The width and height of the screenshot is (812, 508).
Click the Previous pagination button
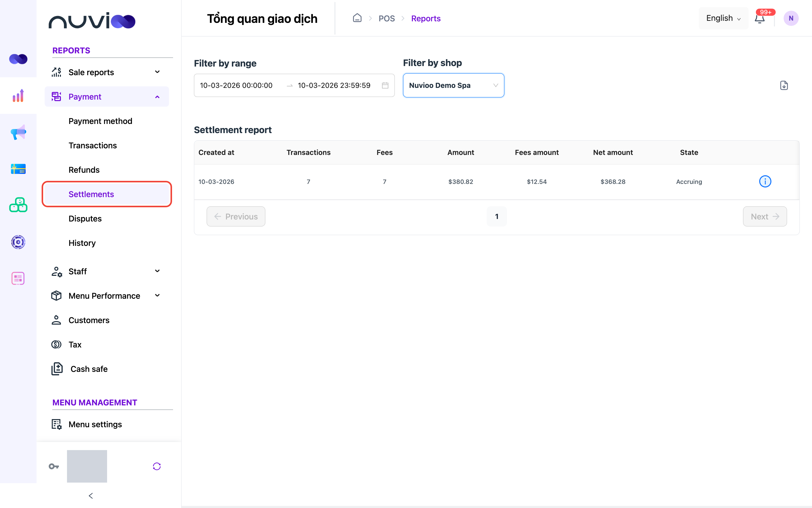pos(236,216)
